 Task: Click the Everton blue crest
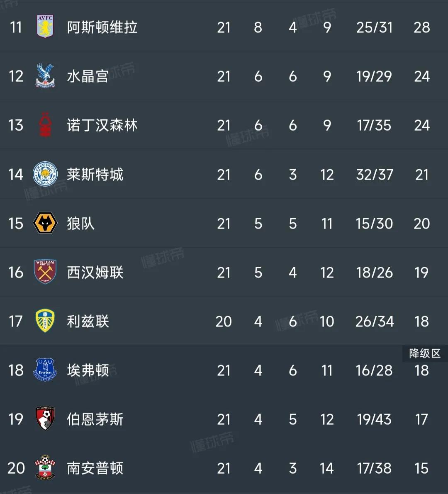coord(45,370)
